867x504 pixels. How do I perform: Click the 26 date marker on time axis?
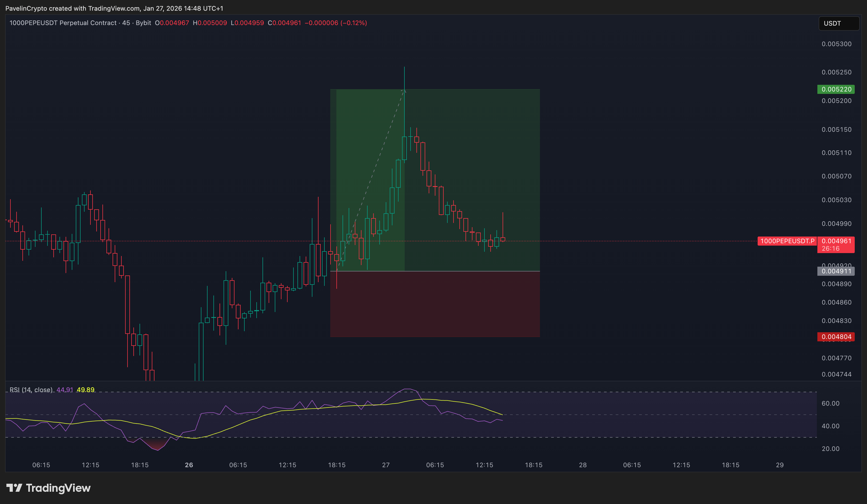point(189,465)
